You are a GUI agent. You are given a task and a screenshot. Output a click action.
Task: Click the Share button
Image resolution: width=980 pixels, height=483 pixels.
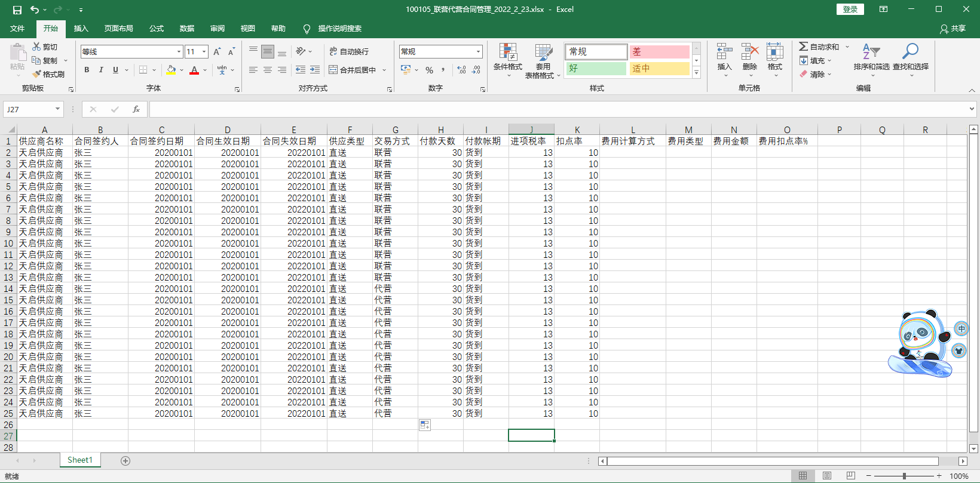coord(953,29)
